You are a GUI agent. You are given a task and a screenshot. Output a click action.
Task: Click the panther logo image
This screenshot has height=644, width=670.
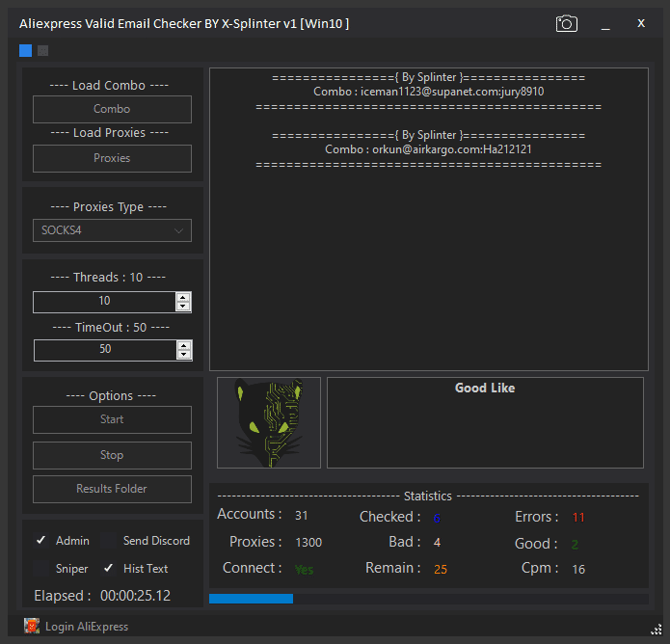(x=269, y=422)
